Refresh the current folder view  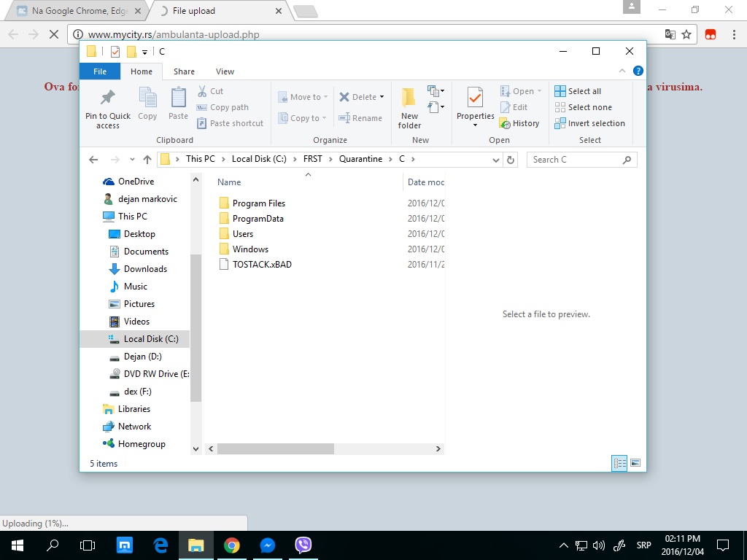(511, 160)
